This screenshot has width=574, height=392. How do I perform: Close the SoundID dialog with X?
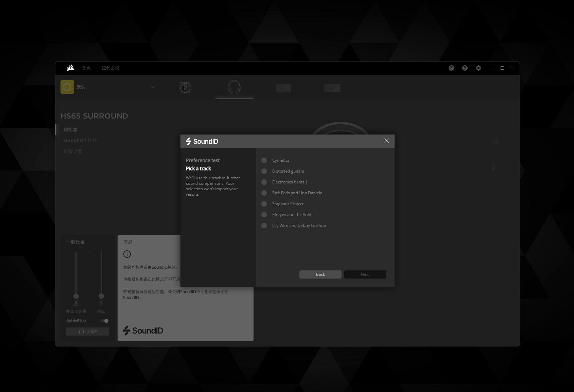click(x=386, y=141)
